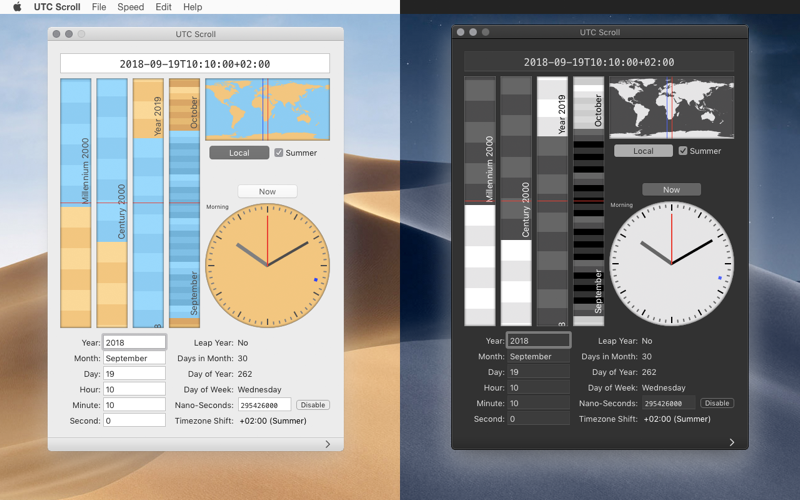The width and height of the screenshot is (800, 500).
Task: Open the Edit menu
Action: point(163,7)
